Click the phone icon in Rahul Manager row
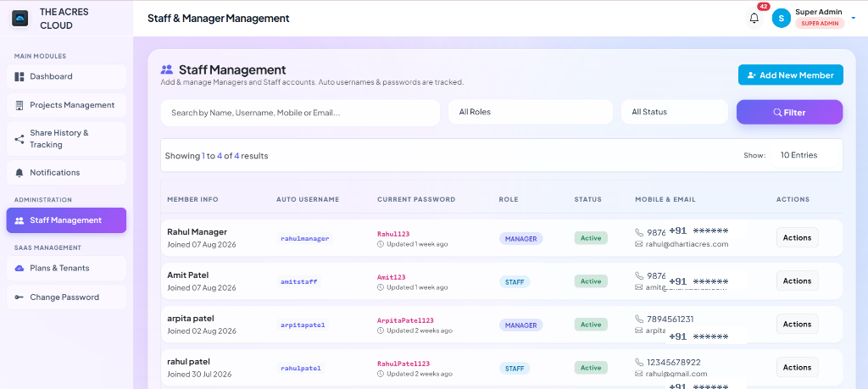This screenshot has height=389, width=868. (x=639, y=233)
